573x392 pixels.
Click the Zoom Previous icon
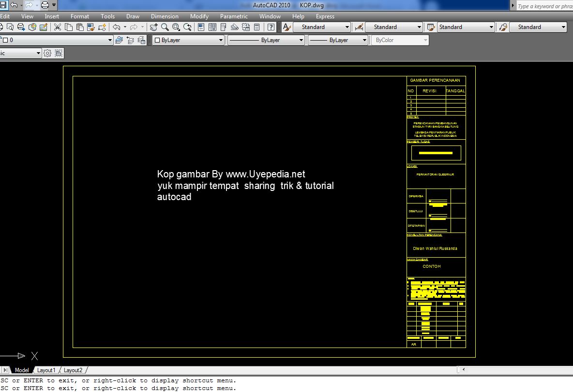187,27
